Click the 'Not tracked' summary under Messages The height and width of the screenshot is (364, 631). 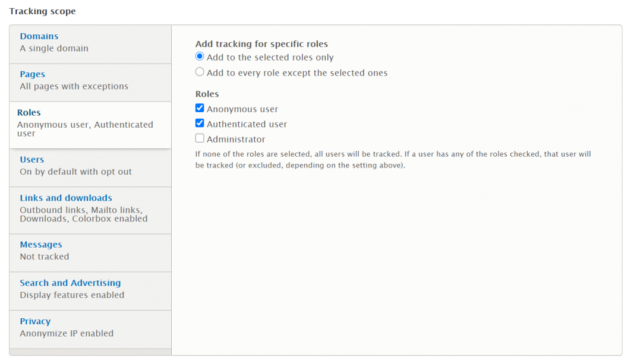[45, 257]
